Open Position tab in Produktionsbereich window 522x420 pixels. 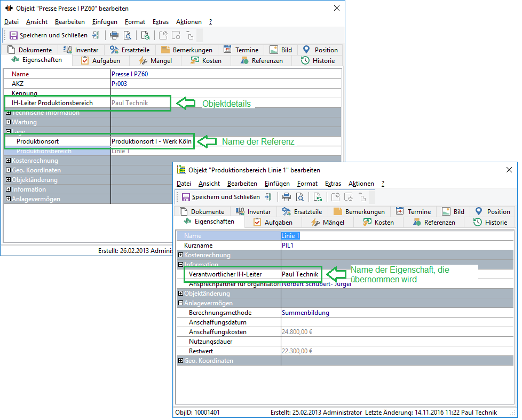493,212
